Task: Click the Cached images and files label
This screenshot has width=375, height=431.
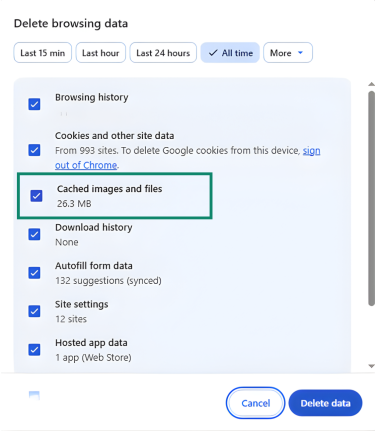Action: [x=110, y=189]
